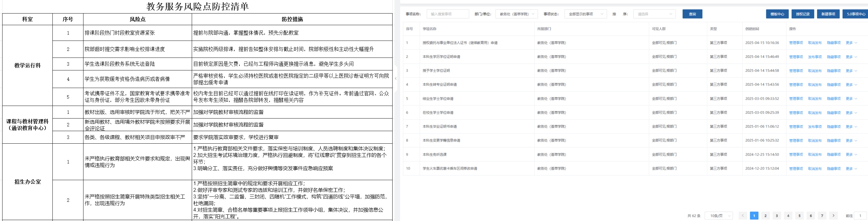Collapse the side panel using divider arrow

pyautogui.click(x=396, y=78)
